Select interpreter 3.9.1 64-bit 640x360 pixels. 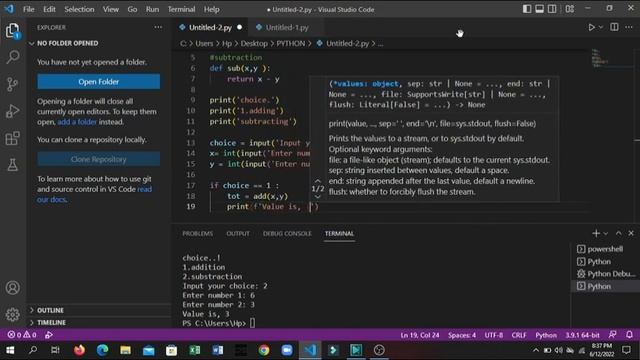coord(582,335)
